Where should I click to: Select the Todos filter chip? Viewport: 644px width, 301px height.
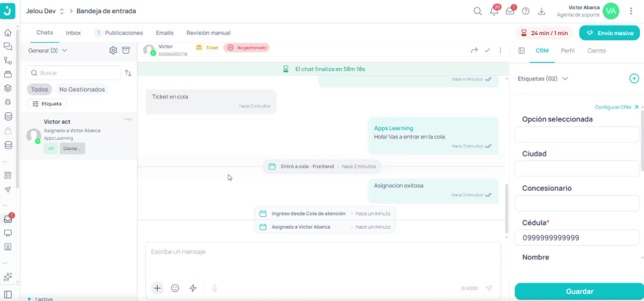pos(39,90)
